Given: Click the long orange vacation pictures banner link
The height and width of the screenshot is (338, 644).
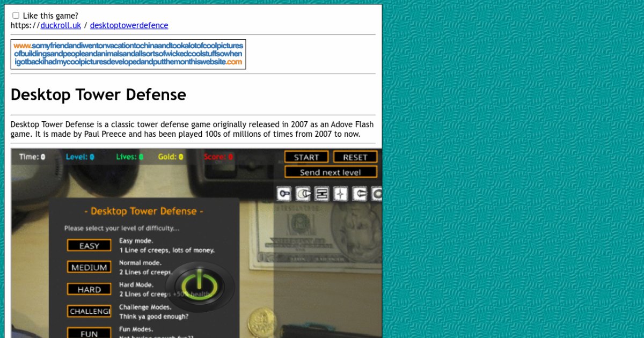Looking at the screenshot, I should tap(128, 54).
